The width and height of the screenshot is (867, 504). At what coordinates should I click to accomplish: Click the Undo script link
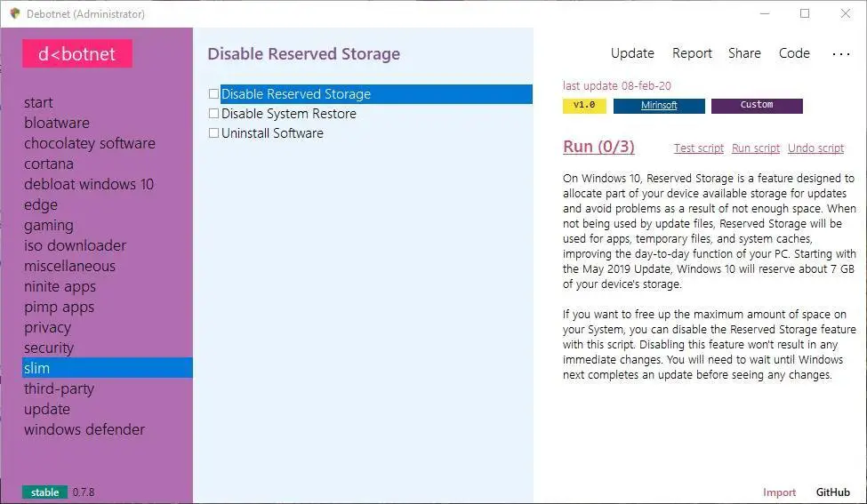pos(815,148)
